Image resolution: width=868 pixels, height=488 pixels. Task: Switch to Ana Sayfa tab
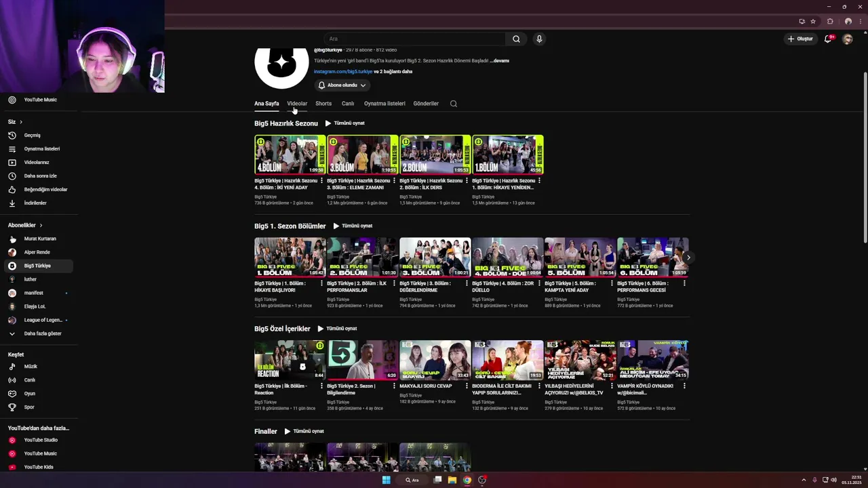267,104
